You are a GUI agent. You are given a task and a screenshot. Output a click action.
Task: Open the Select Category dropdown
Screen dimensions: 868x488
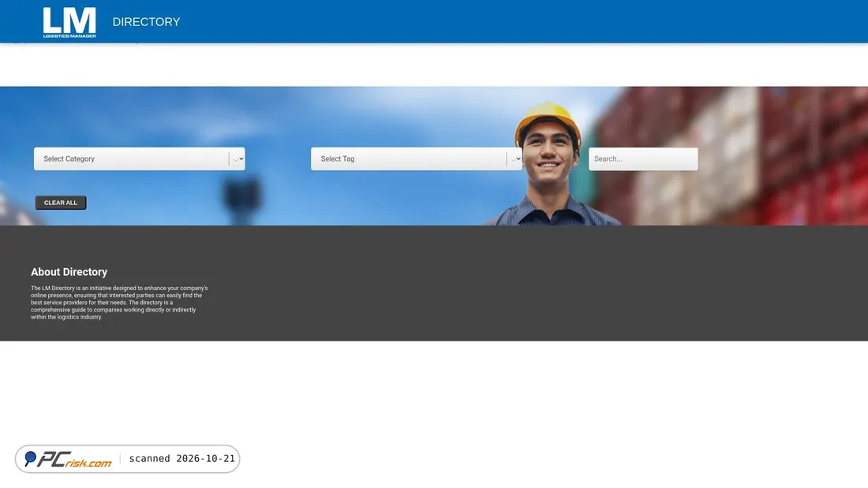[140, 158]
